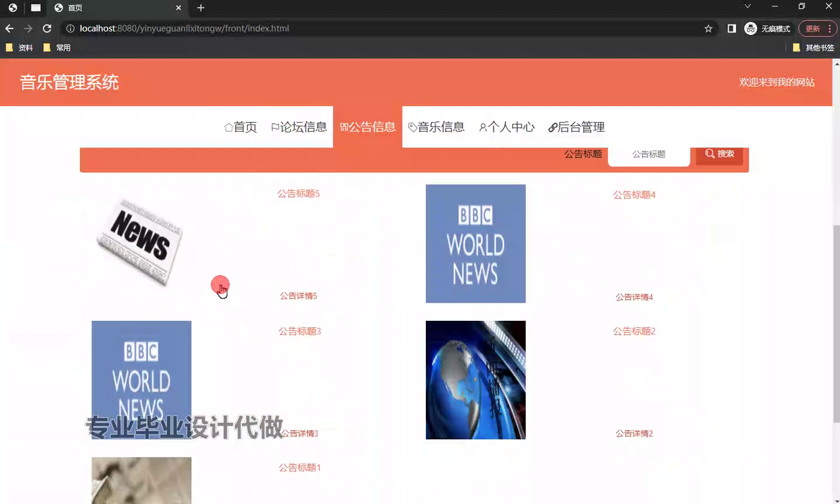The image size is (840, 504).
Task: Open 音乐信息 navigation item
Action: click(436, 127)
